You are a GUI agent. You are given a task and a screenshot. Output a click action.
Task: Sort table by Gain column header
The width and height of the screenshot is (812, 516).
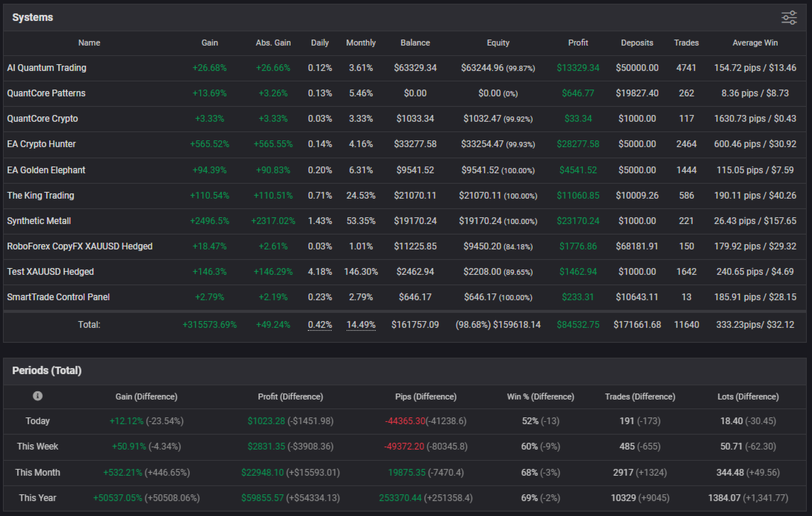coord(210,43)
